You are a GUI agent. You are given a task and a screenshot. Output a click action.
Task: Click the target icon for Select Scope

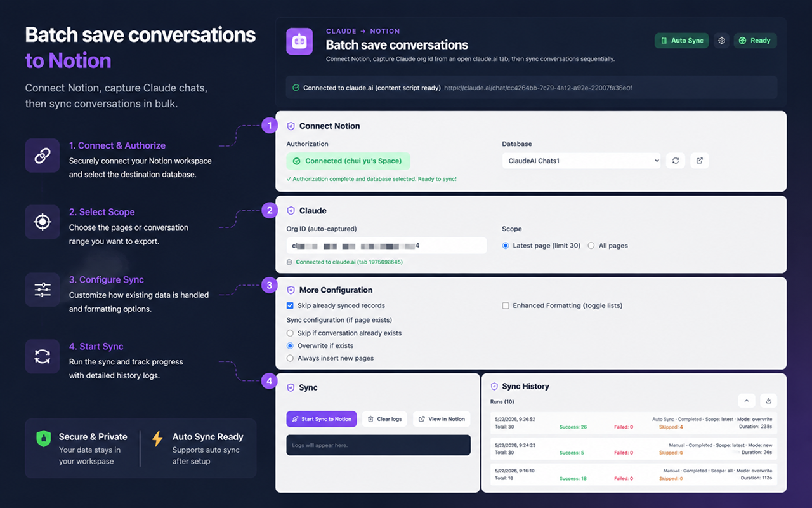(43, 222)
